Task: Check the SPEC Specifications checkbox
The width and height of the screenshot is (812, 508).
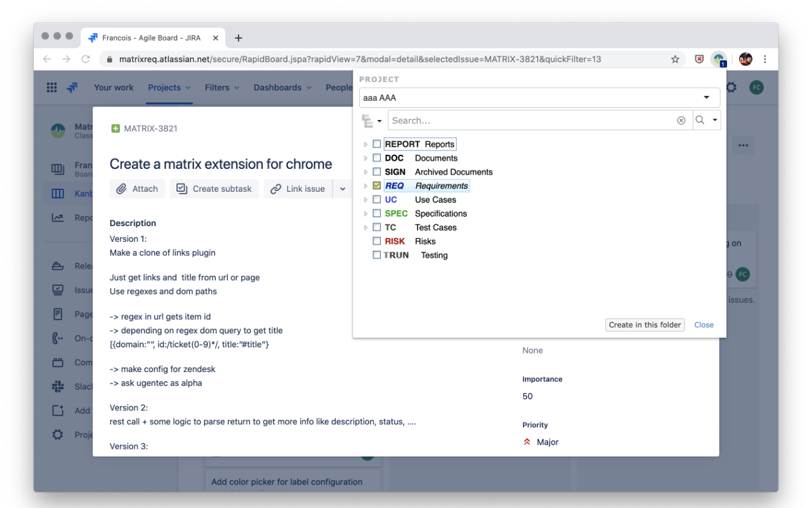Action: click(x=377, y=214)
